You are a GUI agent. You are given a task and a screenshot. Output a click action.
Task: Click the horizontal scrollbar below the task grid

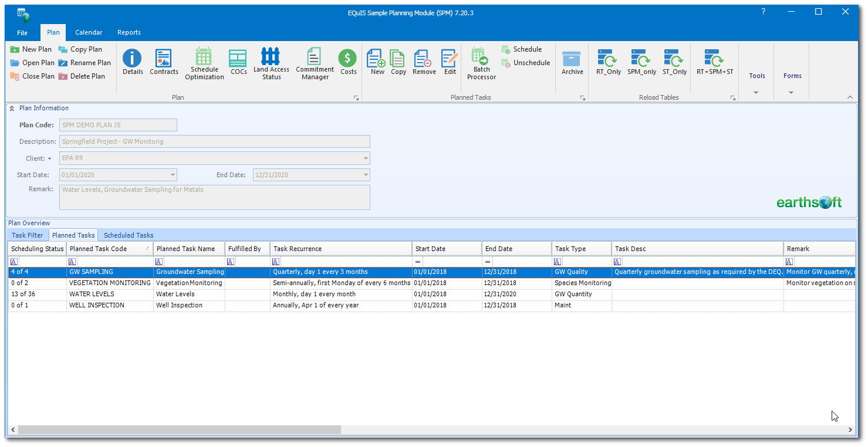[176, 429]
